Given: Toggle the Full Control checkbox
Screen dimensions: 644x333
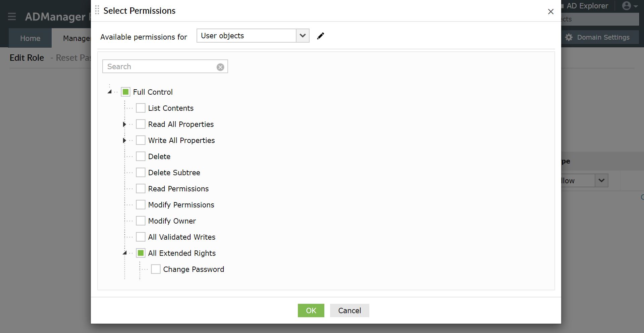Looking at the screenshot, I should pyautogui.click(x=125, y=92).
